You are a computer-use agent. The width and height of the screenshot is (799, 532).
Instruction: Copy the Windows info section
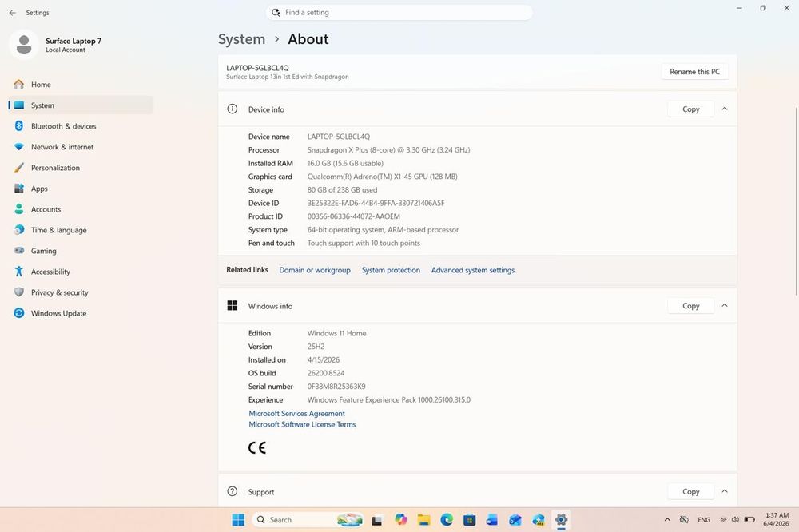pos(690,306)
